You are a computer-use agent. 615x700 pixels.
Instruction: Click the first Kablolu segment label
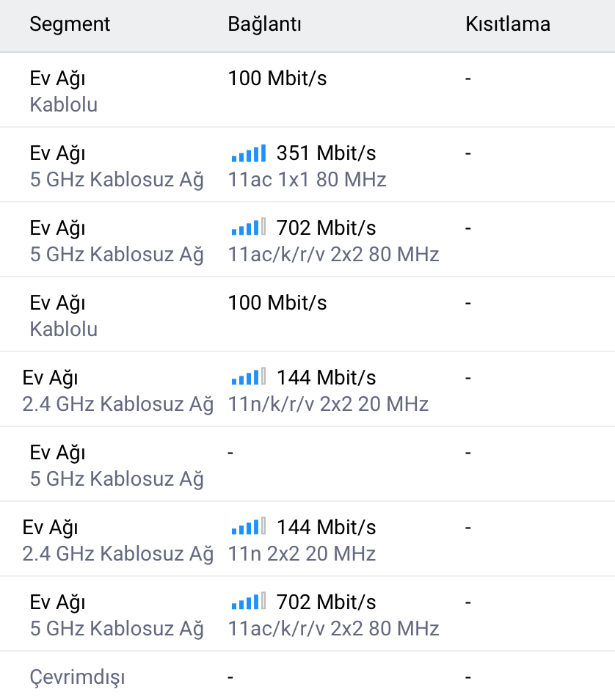(x=63, y=104)
